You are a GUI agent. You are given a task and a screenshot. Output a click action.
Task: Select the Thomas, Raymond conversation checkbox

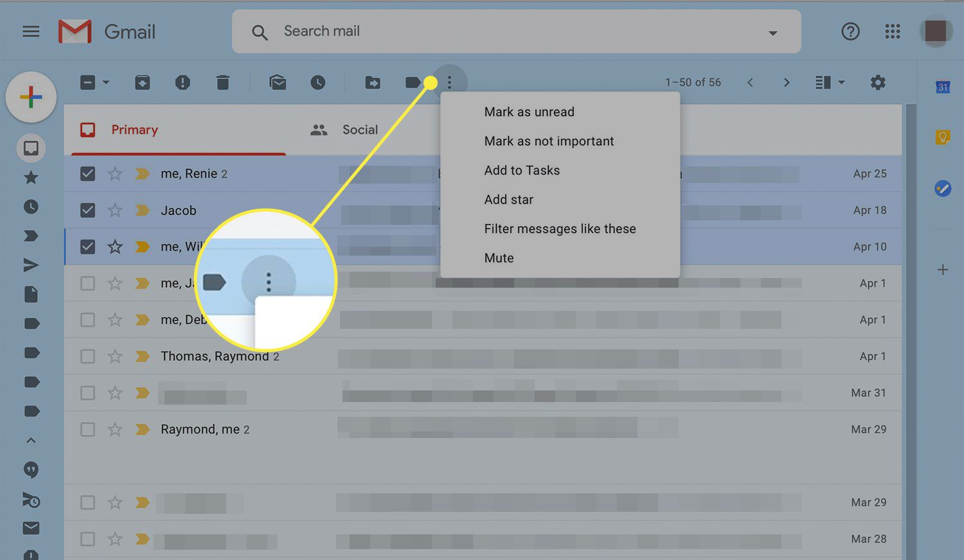click(x=87, y=356)
